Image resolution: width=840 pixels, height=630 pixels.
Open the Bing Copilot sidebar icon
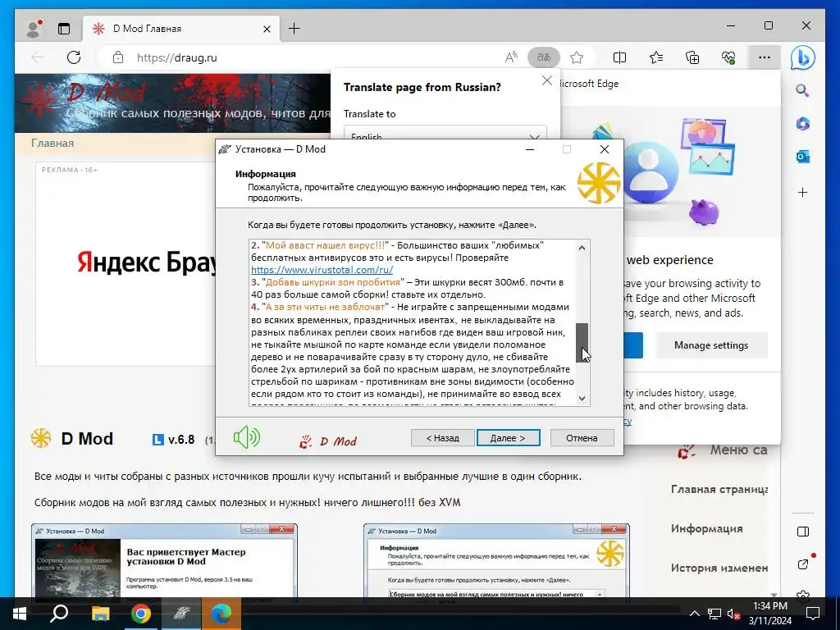click(802, 57)
